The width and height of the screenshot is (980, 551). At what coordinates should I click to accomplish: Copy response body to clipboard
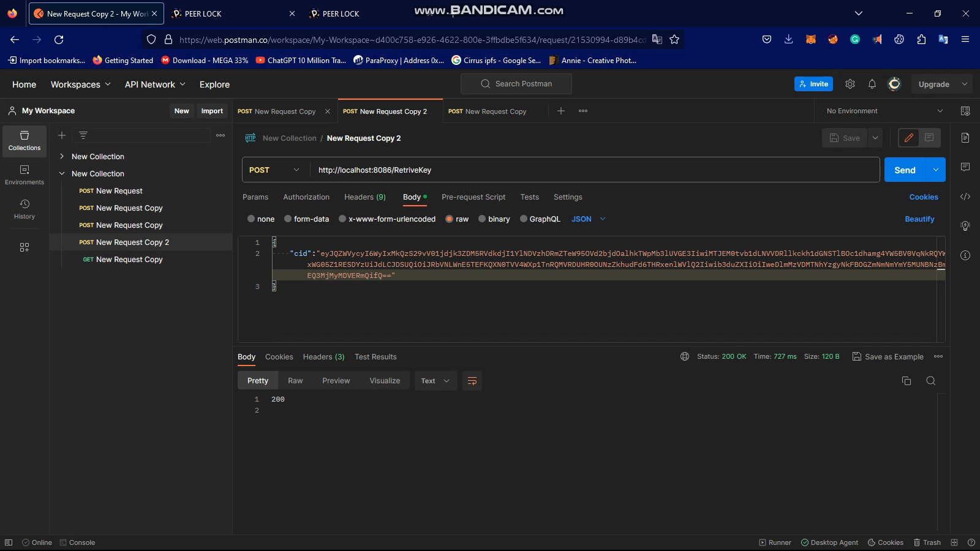pos(907,381)
